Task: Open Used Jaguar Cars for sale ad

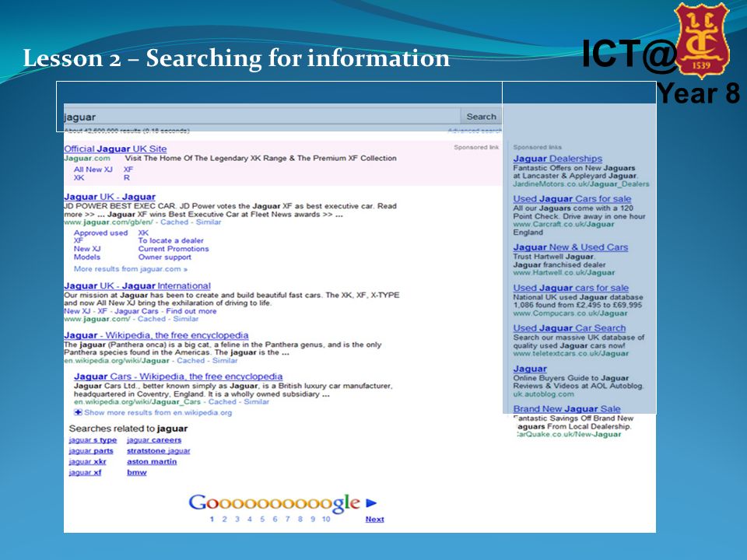Action: [572, 198]
